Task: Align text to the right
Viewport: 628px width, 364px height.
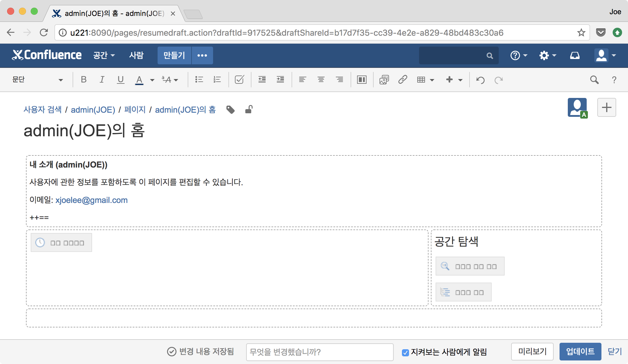Action: click(340, 80)
